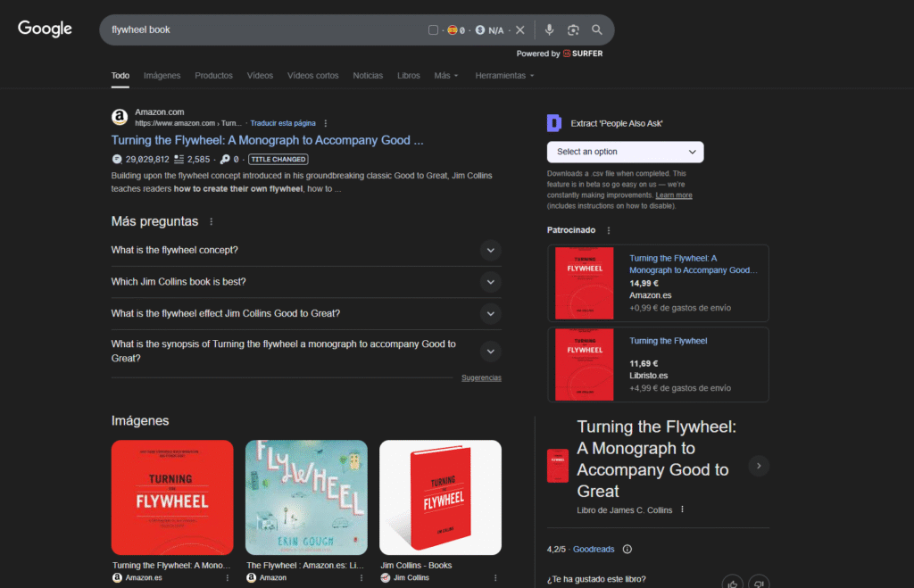914x588 pixels.
Task: Click the thumbs up icon
Action: pyautogui.click(x=732, y=584)
